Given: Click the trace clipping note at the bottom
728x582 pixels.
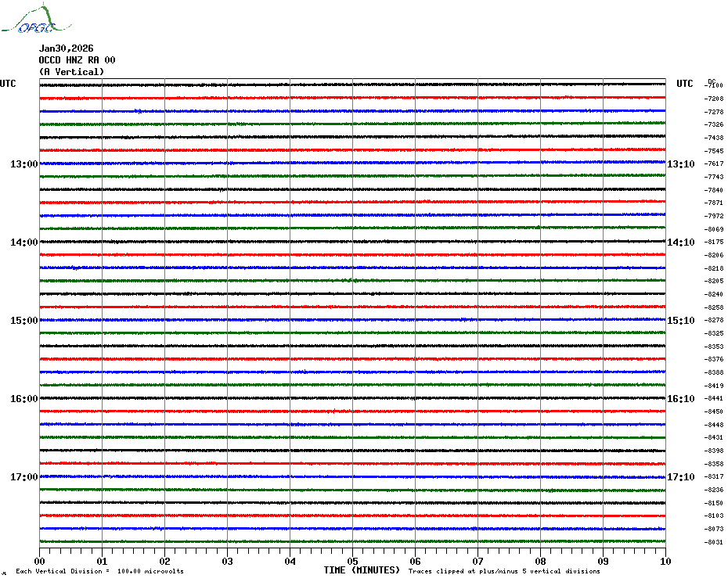Looking at the screenshot, I should (504, 571).
